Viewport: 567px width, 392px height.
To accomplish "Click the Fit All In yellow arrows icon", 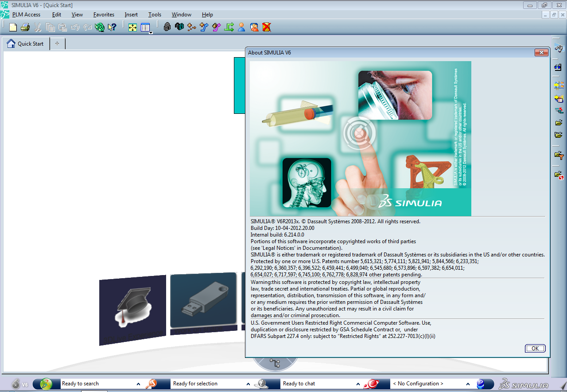I will click(132, 27).
